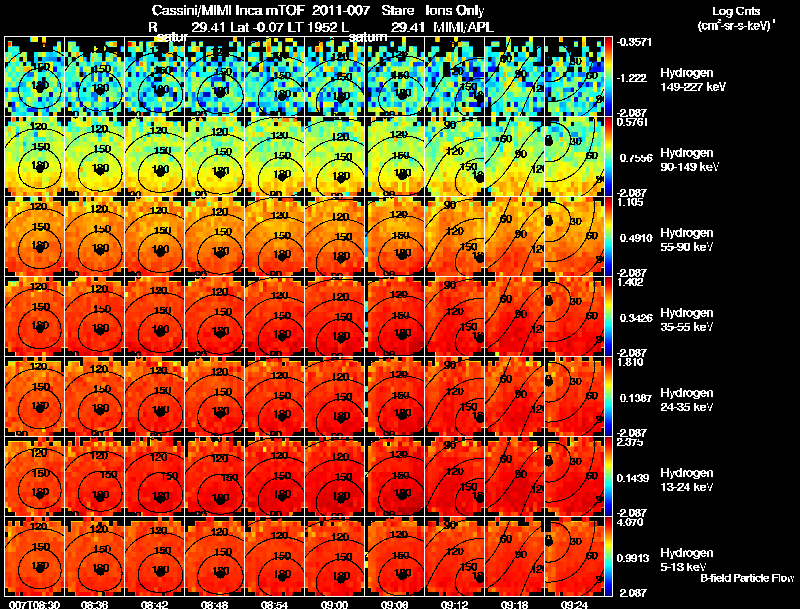
Task: Click the MIMI/APL credit text
Action: 463,27
